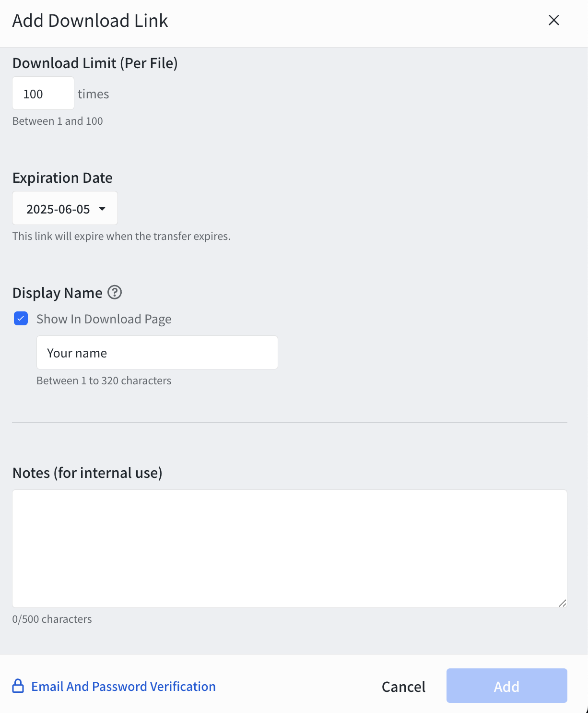
Task: Click the 'Add Download Link' dialog title
Action: [x=90, y=21]
